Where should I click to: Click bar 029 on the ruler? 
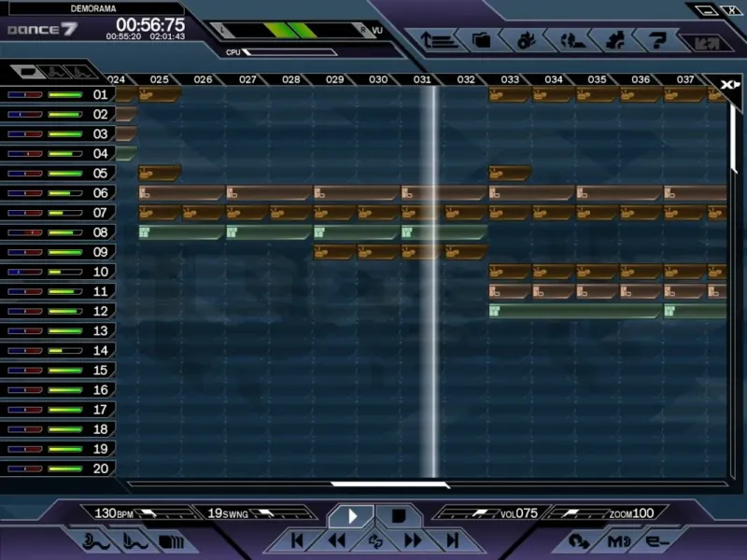pos(334,79)
